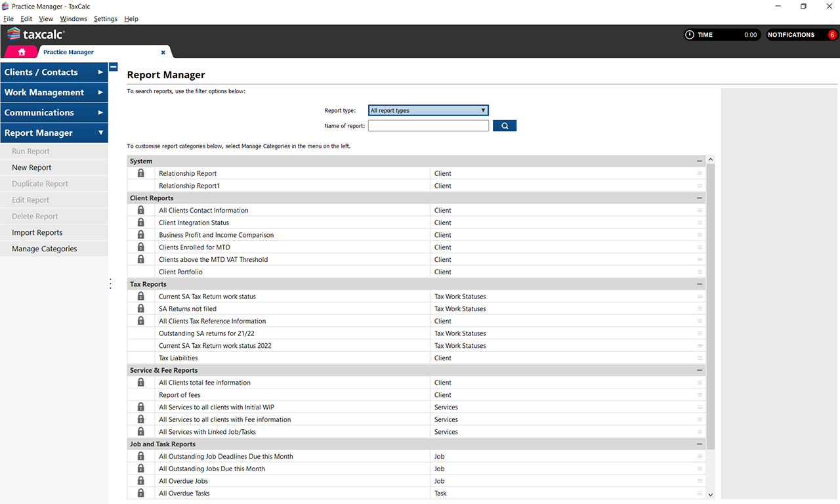Collapse the System category section
This screenshot has height=504, width=840.
click(700, 161)
